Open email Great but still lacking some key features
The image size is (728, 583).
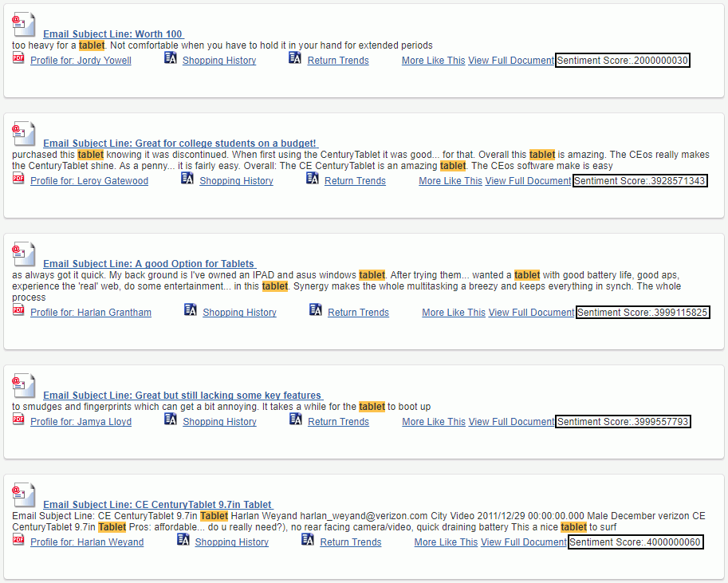(x=183, y=395)
